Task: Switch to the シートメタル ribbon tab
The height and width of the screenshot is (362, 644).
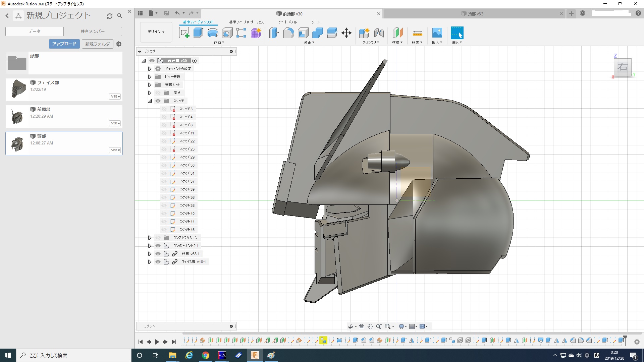Action: click(287, 22)
